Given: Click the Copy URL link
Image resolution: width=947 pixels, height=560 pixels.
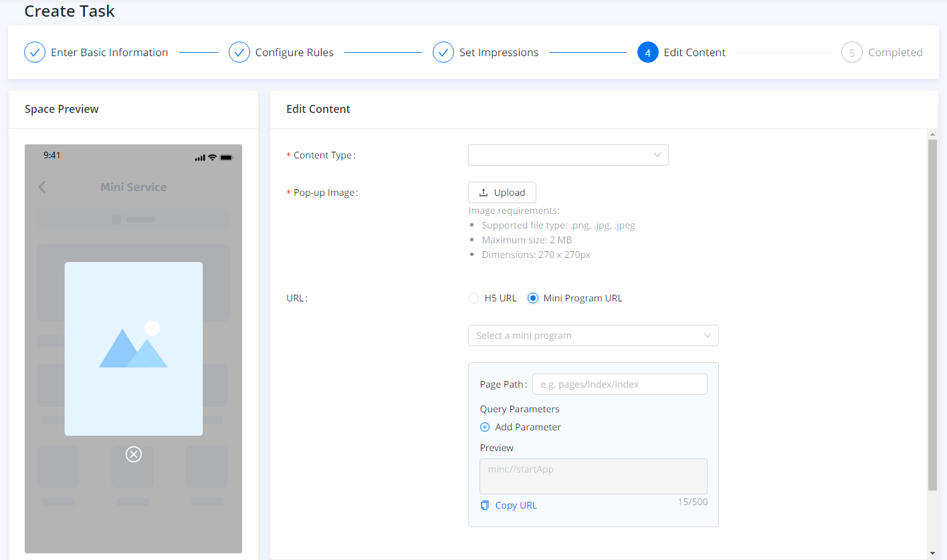Looking at the screenshot, I should click(516, 505).
